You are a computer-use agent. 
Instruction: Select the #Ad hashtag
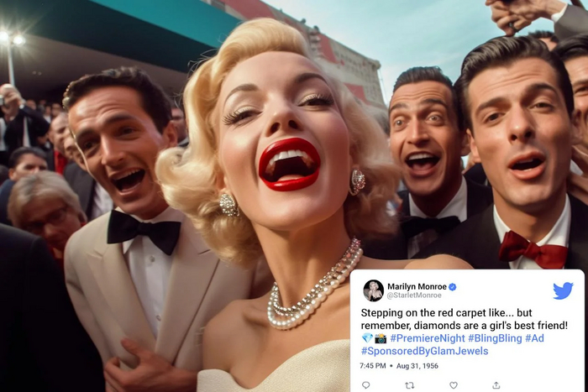click(534, 338)
